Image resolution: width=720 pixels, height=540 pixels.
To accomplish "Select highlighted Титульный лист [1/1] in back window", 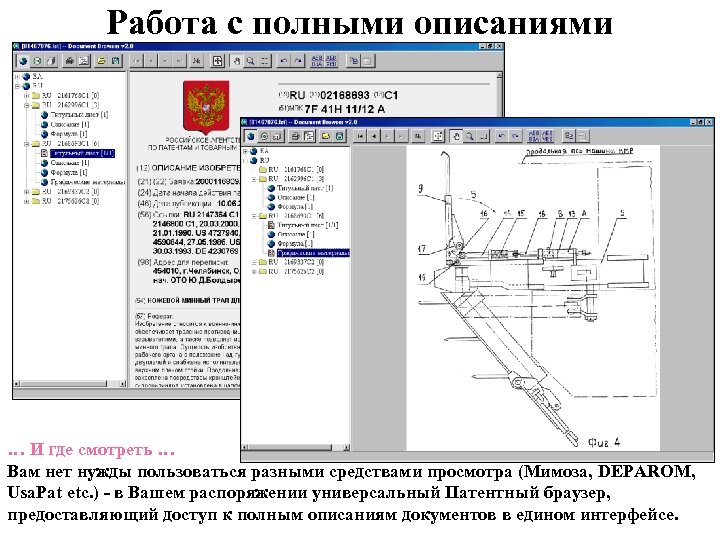I will tap(82, 153).
